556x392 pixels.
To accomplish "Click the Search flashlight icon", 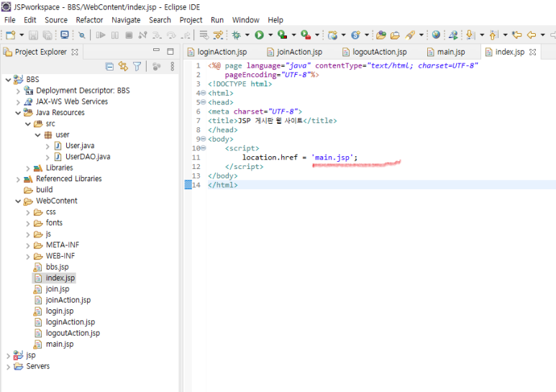I will click(x=410, y=35).
